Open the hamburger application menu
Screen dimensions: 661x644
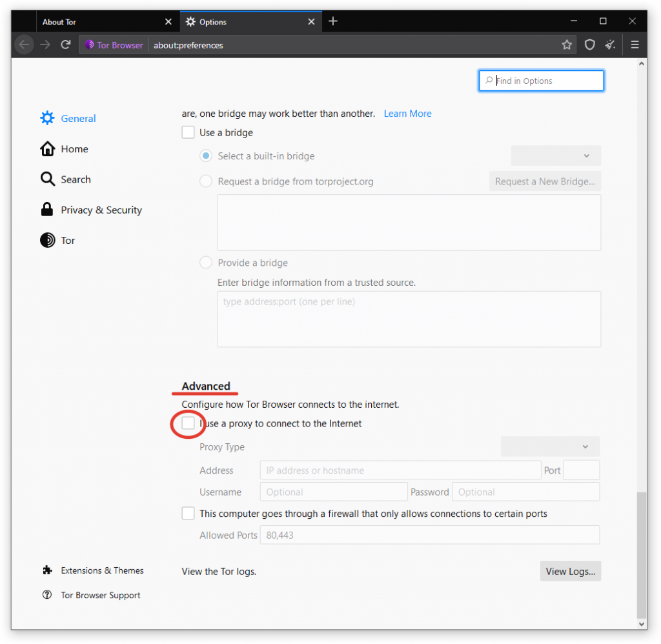tap(635, 45)
